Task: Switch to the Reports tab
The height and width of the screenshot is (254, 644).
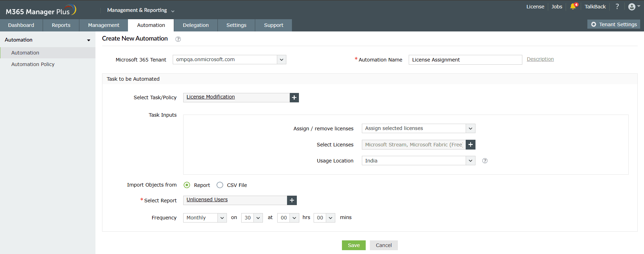Action: click(x=61, y=25)
